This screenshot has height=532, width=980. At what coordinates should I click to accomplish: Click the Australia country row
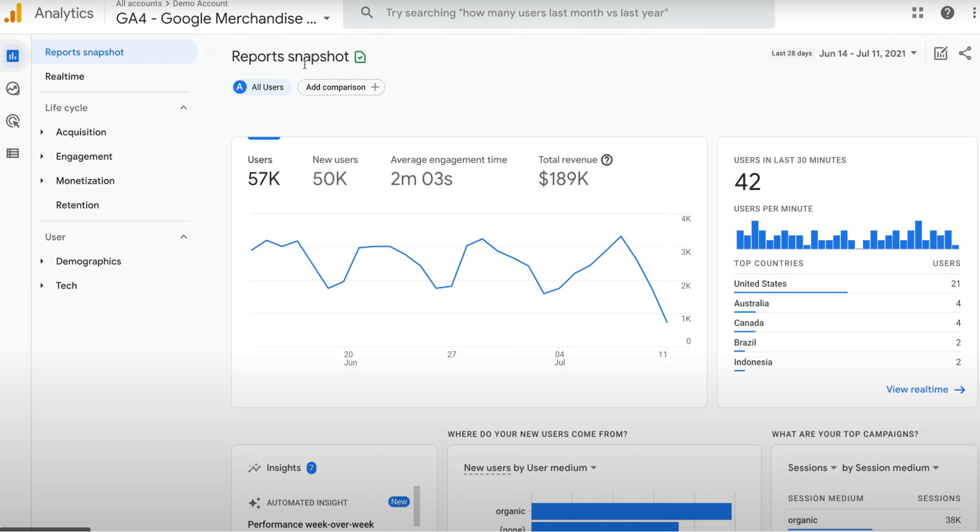click(847, 304)
